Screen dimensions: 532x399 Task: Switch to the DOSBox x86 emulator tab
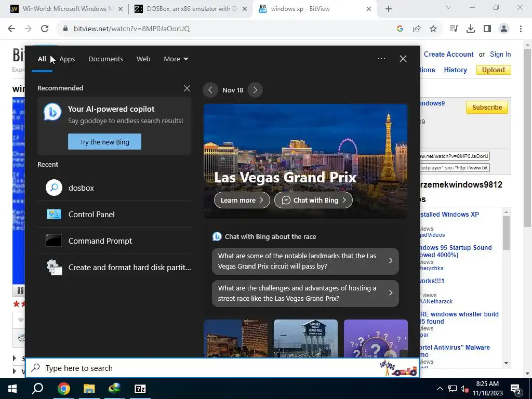(x=191, y=9)
